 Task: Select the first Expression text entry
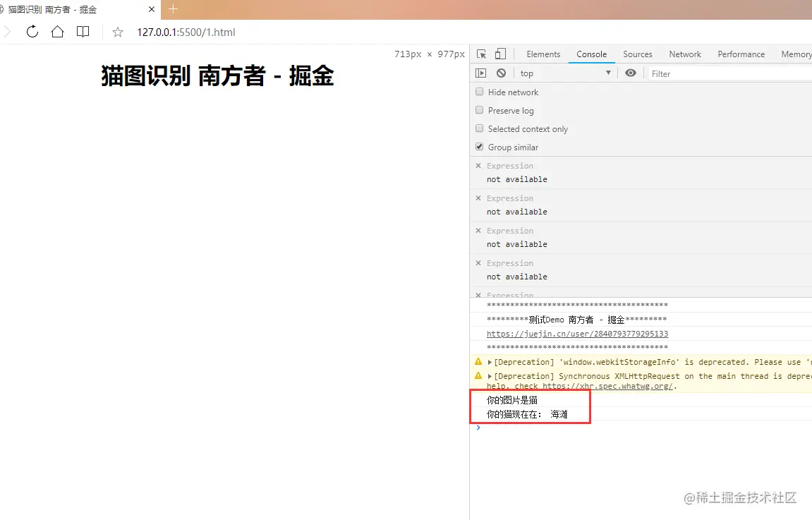tap(509, 166)
